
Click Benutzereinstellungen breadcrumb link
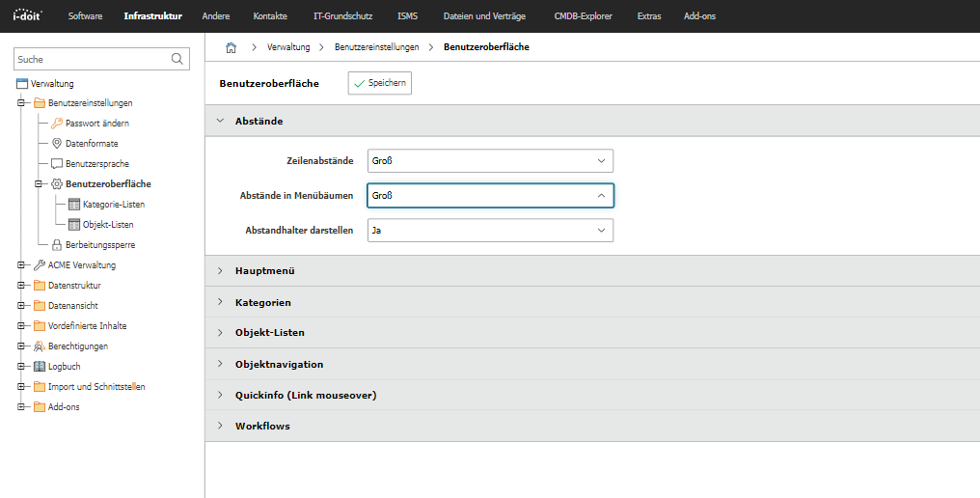(x=376, y=47)
